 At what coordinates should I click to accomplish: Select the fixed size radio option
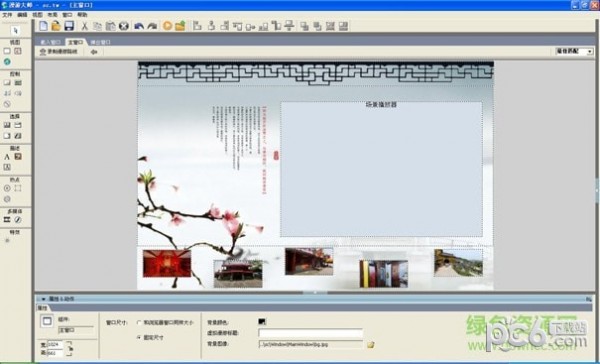point(139,338)
